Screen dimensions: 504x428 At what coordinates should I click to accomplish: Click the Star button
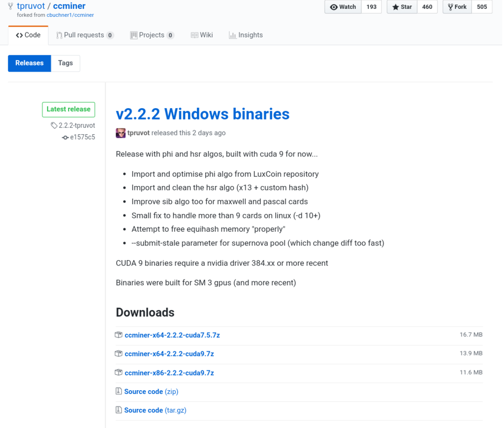tap(402, 7)
